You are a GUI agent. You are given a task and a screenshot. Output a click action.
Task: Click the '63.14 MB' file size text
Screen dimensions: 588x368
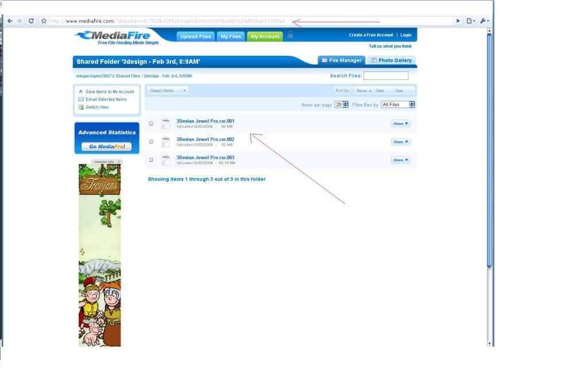click(x=227, y=163)
